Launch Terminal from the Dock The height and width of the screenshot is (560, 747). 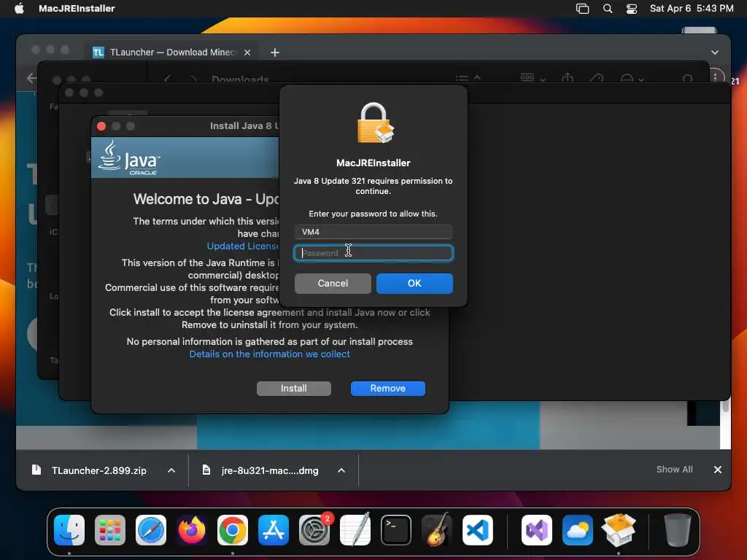point(396,530)
